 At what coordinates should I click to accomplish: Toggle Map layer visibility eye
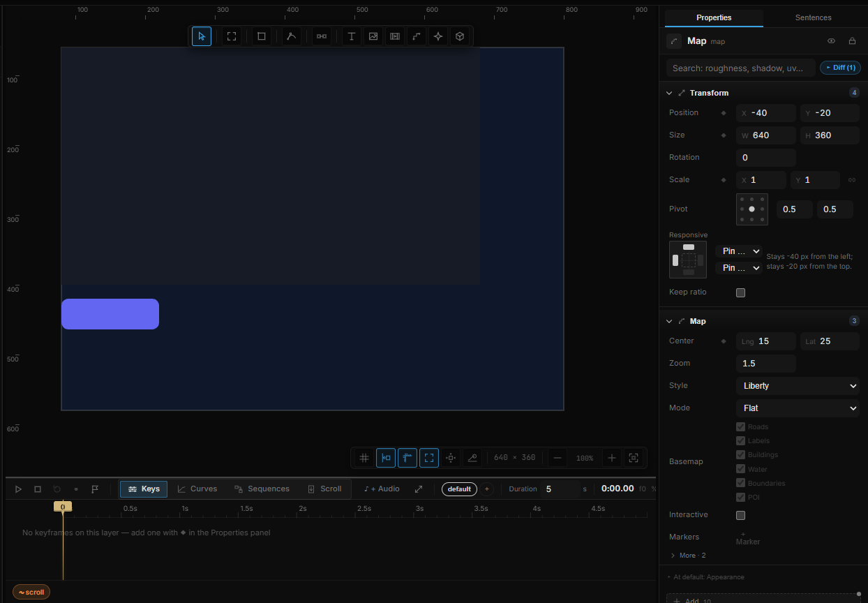point(831,41)
